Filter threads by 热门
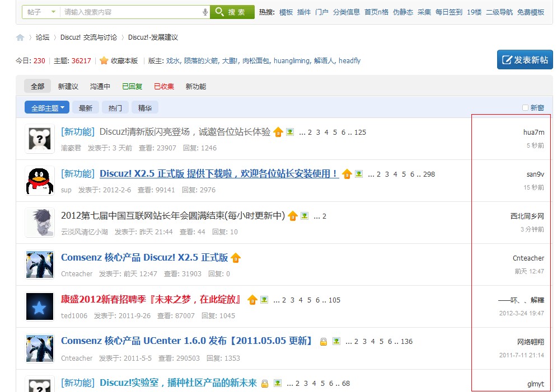Viewport: 557px width, 392px height. coord(115,107)
